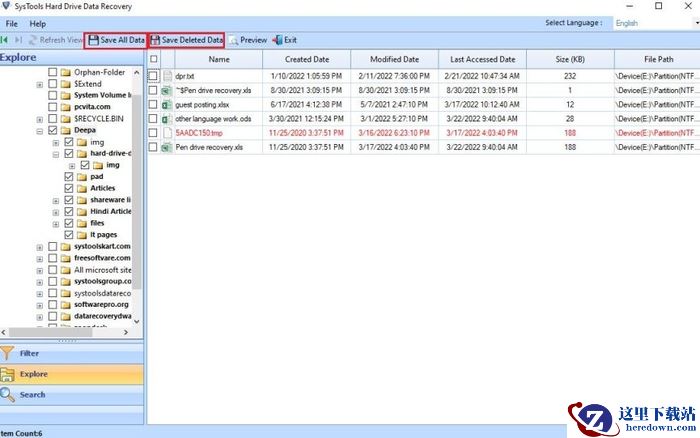The height and width of the screenshot is (438, 700).
Task: Sort by Name column header
Action: coord(219,59)
